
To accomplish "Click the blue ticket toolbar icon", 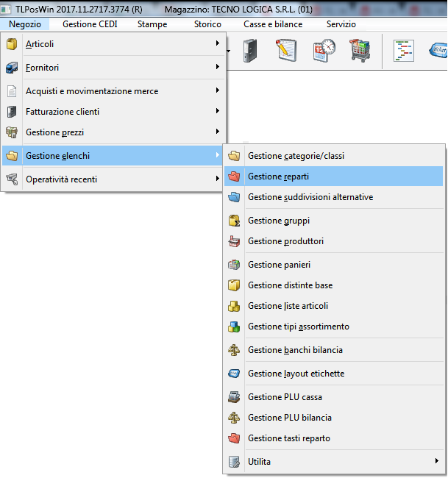I will (x=438, y=51).
